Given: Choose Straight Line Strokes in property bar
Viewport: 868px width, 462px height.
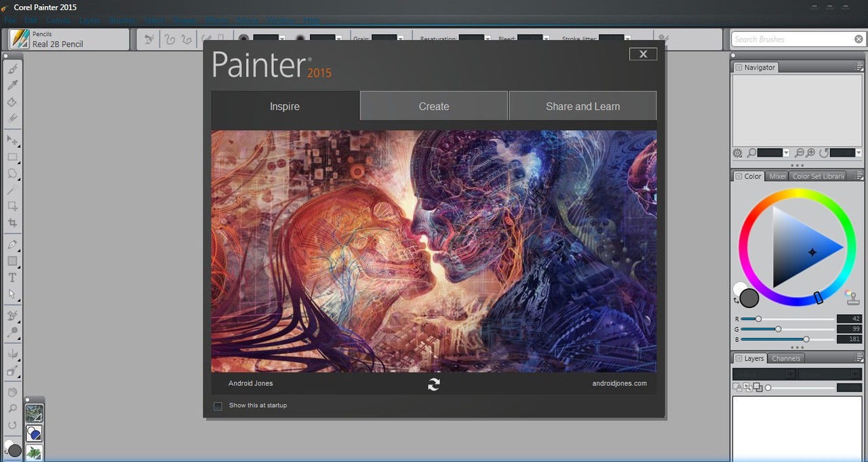Looking at the screenshot, I should pyautogui.click(x=186, y=39).
